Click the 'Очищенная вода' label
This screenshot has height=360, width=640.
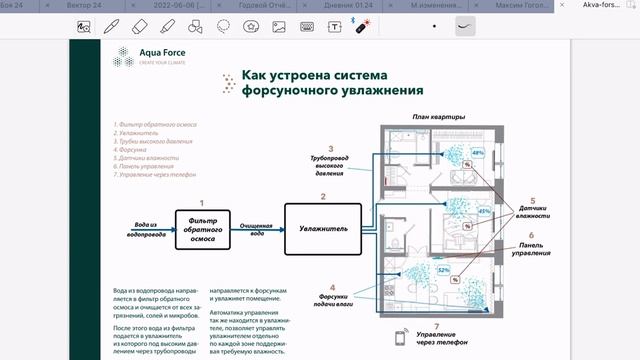pos(256,229)
